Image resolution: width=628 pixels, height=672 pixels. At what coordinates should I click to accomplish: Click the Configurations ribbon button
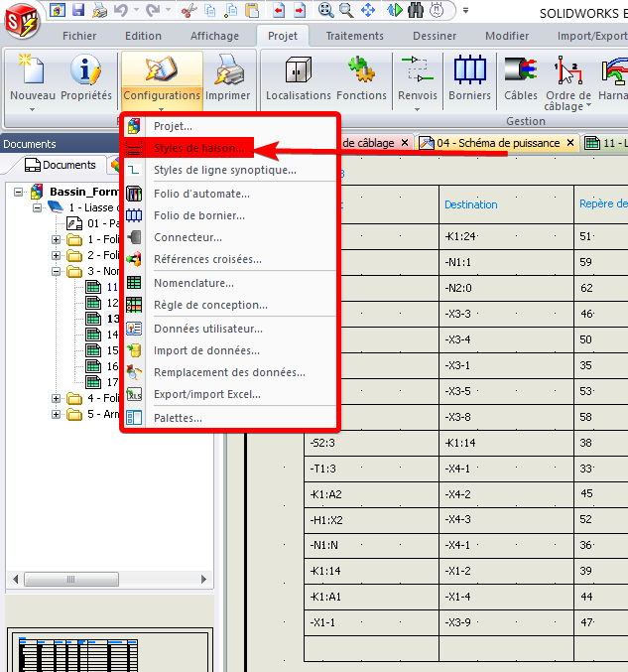[x=162, y=81]
